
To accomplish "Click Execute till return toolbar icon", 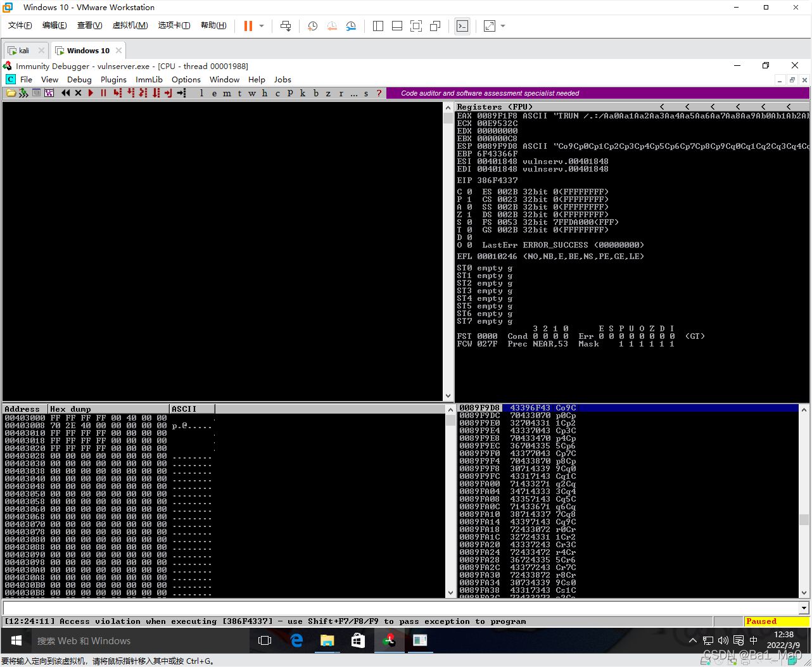I will 168,93.
